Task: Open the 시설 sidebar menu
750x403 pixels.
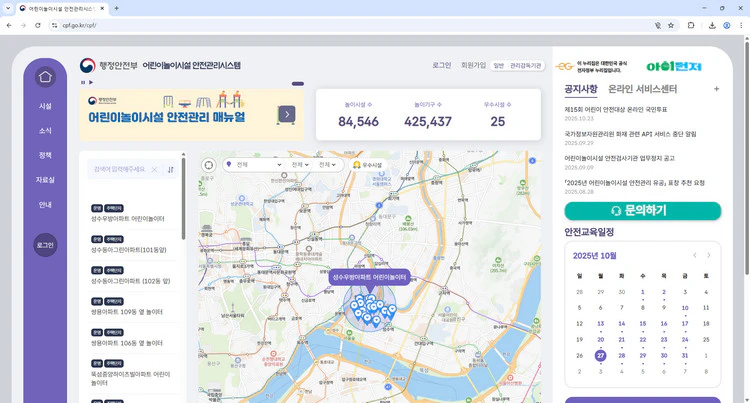Action: (45, 105)
